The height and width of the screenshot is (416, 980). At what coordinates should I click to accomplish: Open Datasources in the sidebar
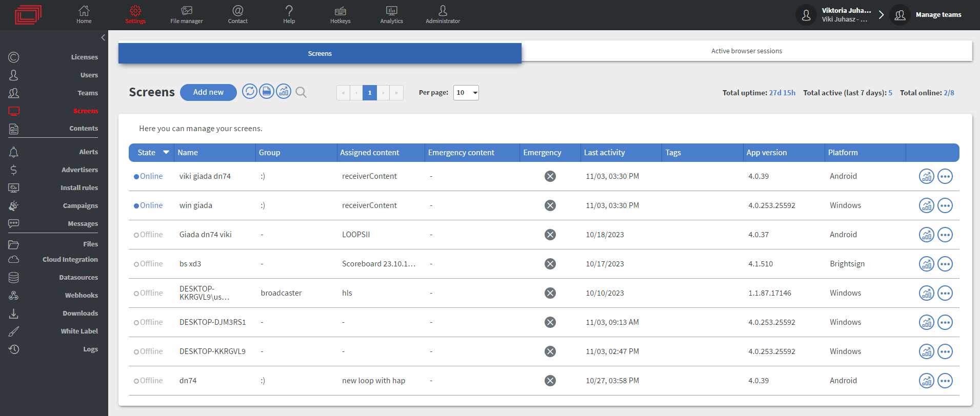click(53, 277)
